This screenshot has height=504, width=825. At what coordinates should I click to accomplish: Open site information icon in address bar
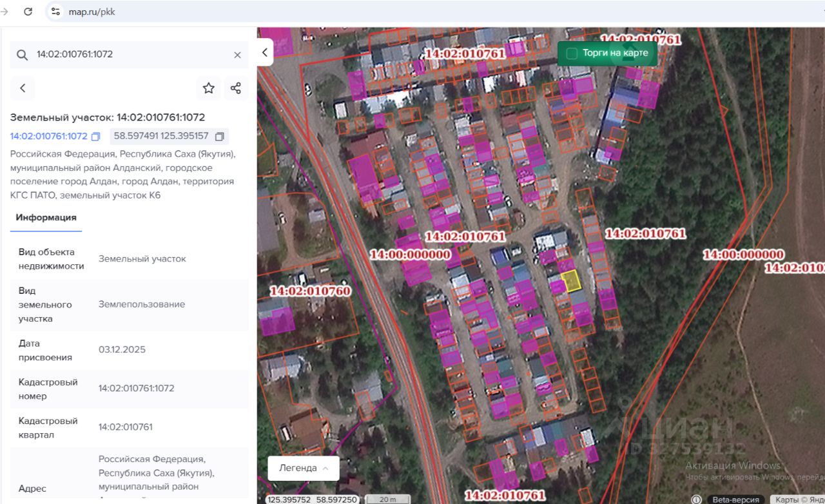click(55, 12)
